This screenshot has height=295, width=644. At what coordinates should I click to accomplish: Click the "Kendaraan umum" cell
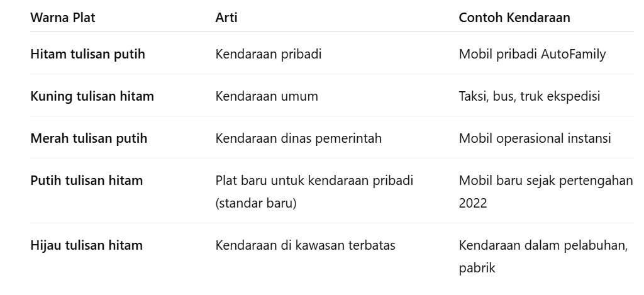click(267, 96)
